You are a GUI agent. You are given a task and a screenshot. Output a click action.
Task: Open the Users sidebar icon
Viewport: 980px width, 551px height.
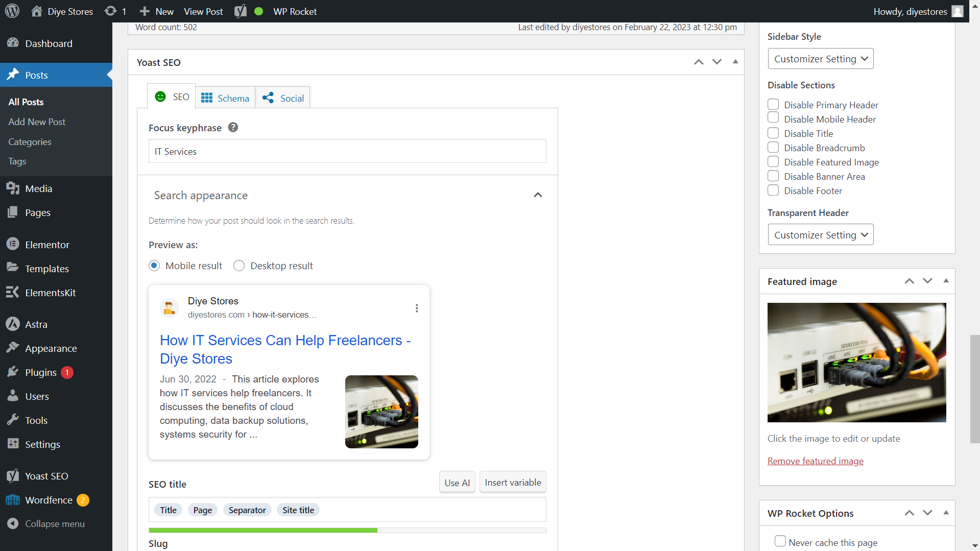point(13,396)
